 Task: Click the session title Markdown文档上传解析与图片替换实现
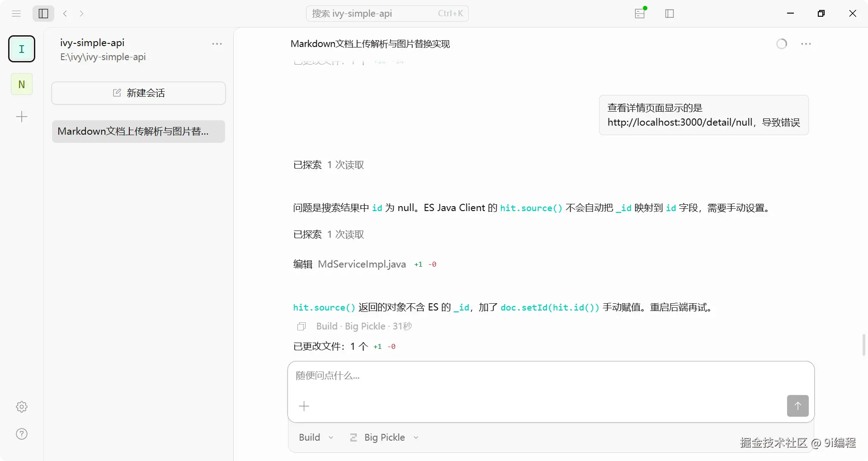(x=370, y=44)
